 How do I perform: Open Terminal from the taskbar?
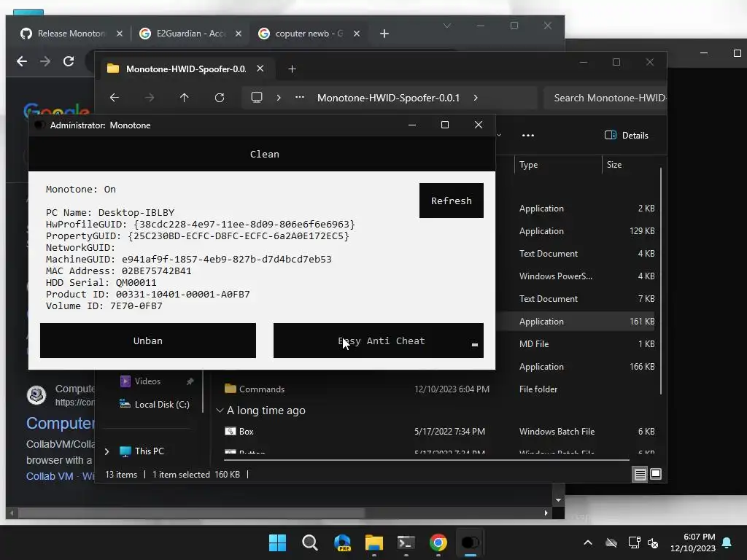tap(406, 542)
